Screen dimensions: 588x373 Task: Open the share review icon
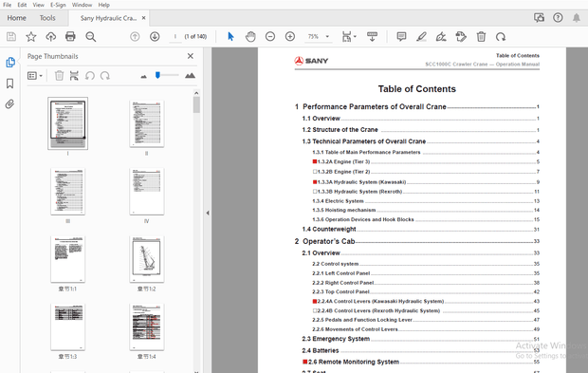[x=539, y=18]
